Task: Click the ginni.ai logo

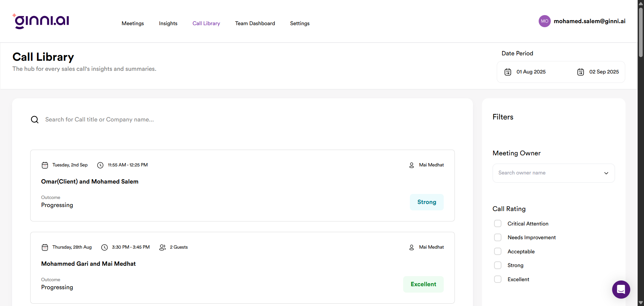Action: tap(41, 21)
